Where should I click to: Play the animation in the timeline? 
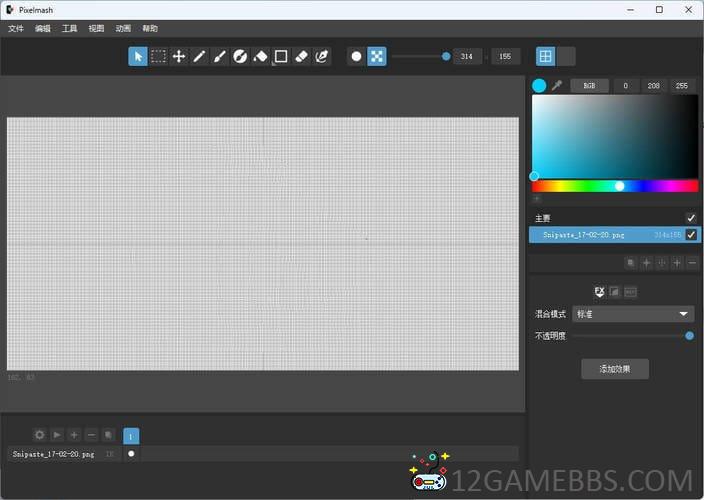coord(57,435)
